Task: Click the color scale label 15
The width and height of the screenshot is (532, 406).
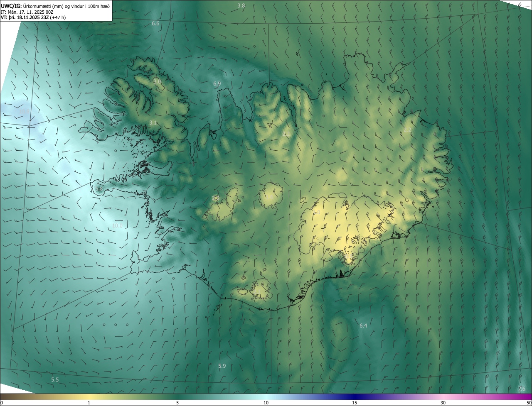Action: [355, 403]
